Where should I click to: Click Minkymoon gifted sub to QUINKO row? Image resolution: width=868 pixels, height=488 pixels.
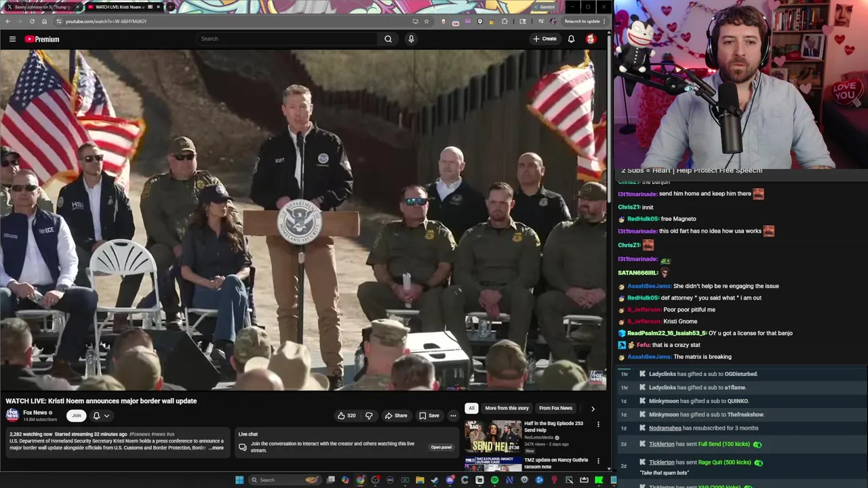coord(741,401)
